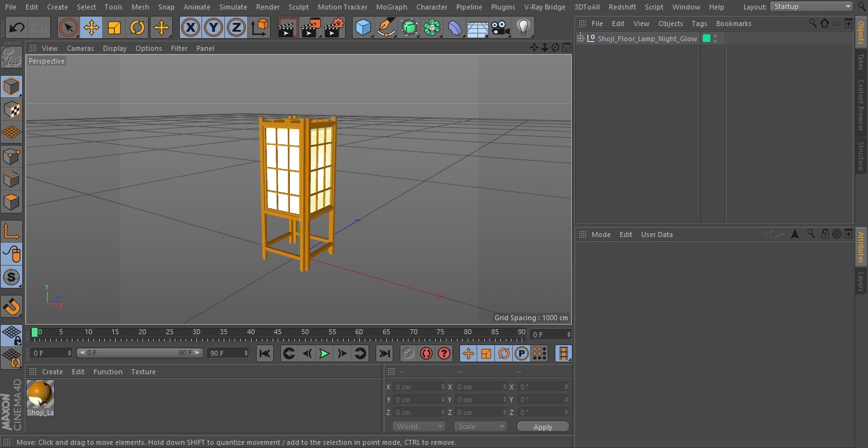Add a Light object
Screen dimensions: 868x448
coord(524,27)
